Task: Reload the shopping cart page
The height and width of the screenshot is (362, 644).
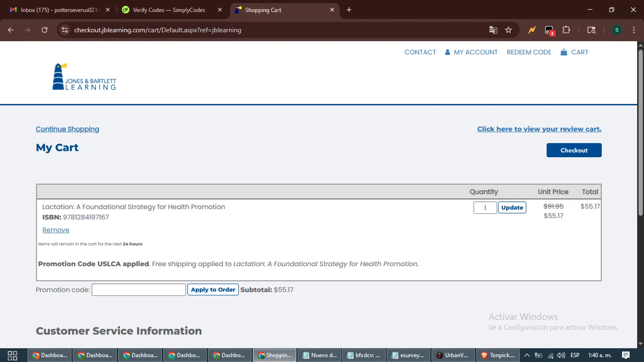Action: (45, 30)
